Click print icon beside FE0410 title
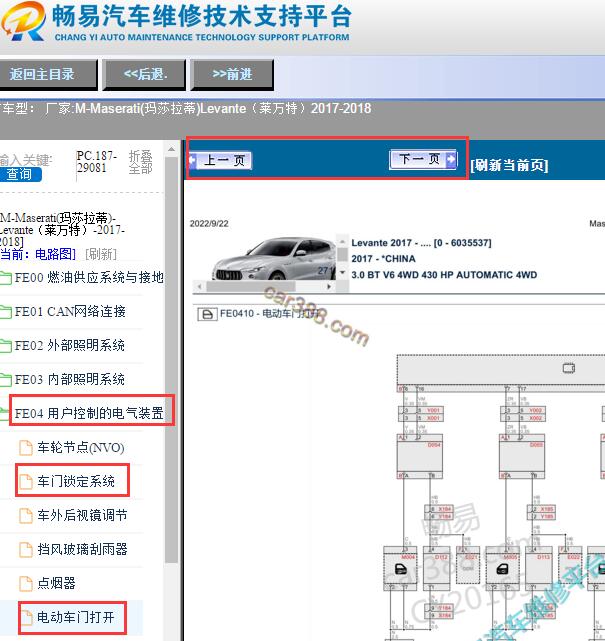 (208, 314)
